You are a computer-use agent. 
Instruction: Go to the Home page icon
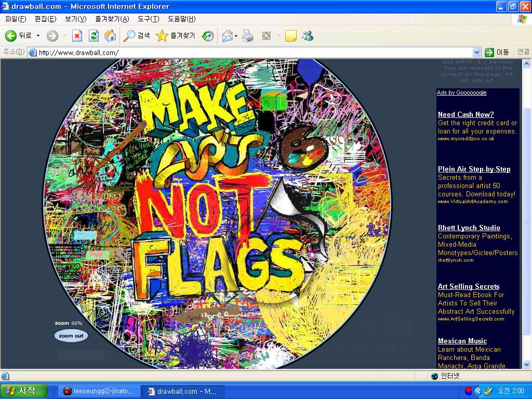point(110,36)
